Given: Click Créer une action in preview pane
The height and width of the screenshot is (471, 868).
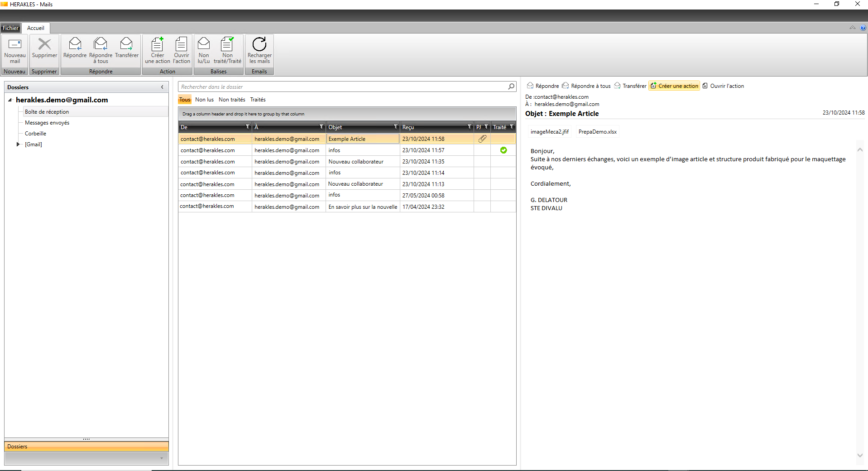Looking at the screenshot, I should [674, 86].
